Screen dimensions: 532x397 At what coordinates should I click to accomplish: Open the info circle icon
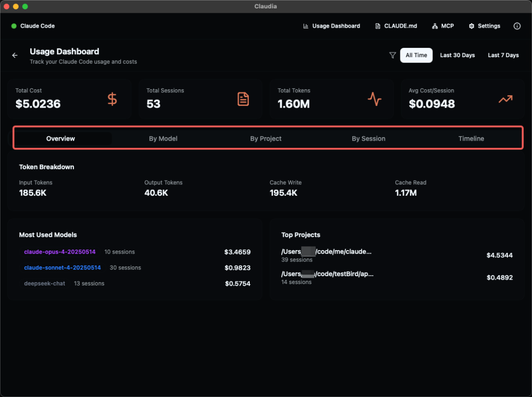(517, 26)
